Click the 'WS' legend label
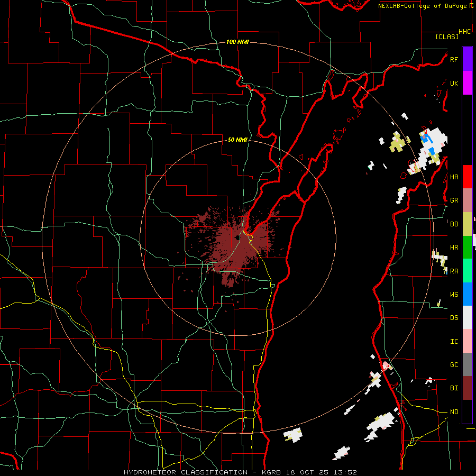 pos(454,295)
